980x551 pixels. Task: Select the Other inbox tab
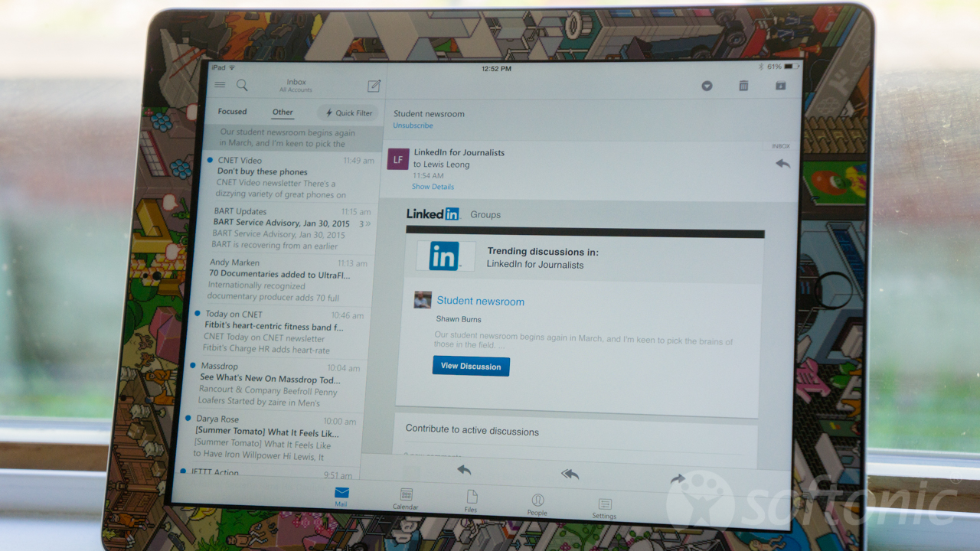tap(283, 112)
